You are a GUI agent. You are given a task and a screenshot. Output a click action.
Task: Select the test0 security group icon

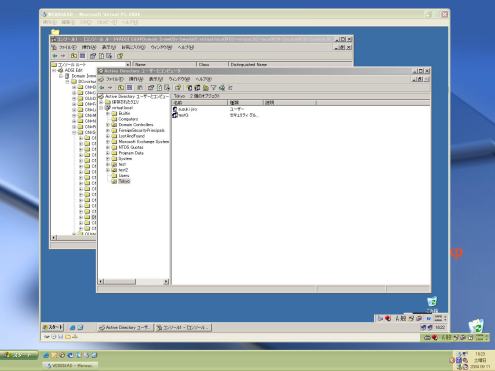click(175, 115)
